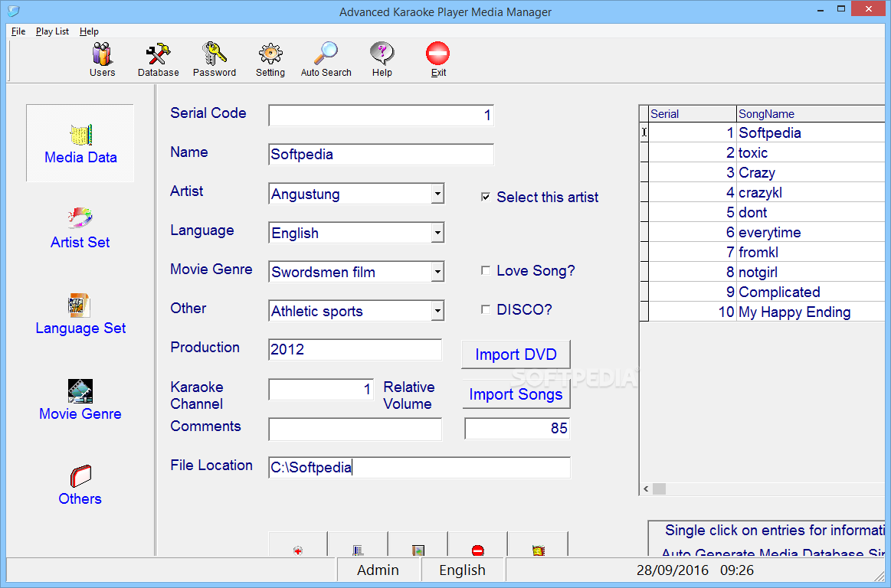Click the yellow film icon button at bottom

pyautogui.click(x=538, y=544)
